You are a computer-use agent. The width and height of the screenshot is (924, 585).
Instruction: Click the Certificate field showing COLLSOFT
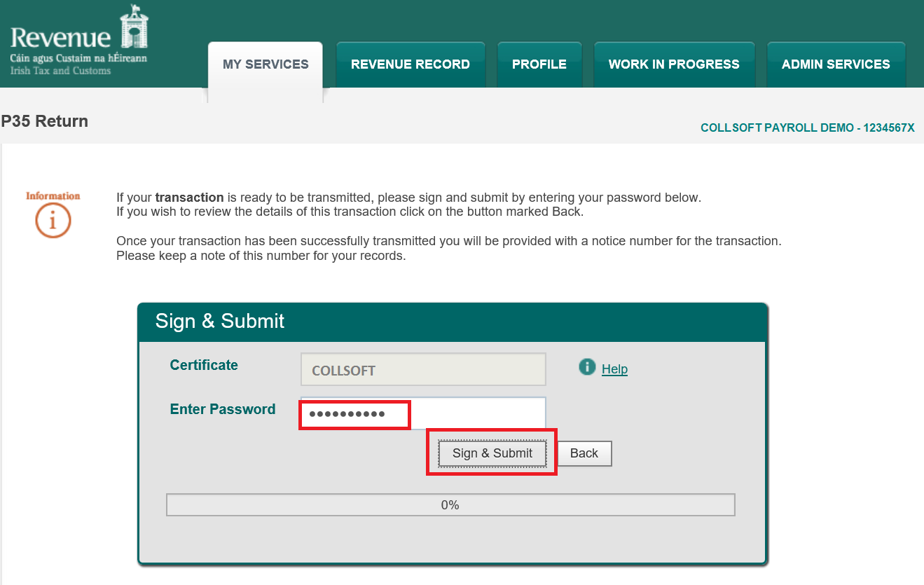[422, 370]
